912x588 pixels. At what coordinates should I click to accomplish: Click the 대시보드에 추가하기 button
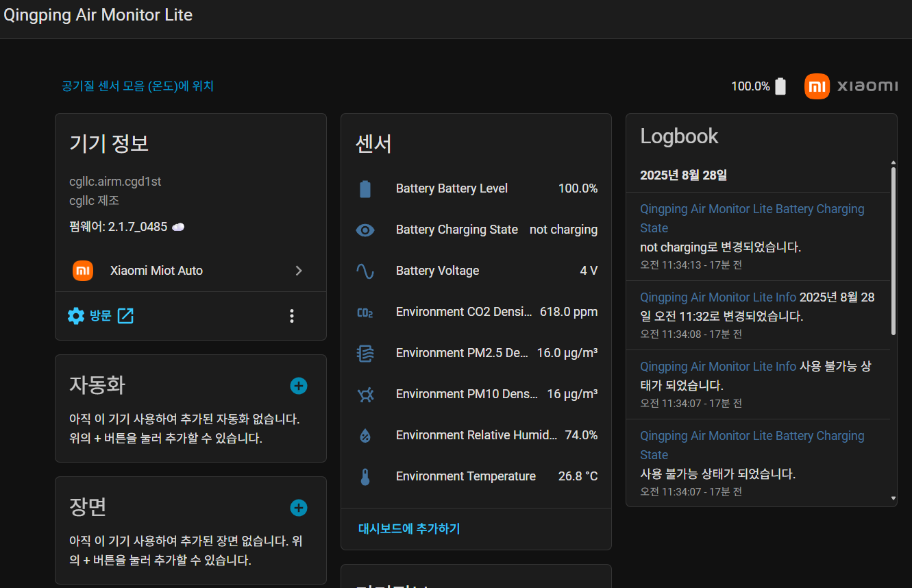(x=409, y=528)
